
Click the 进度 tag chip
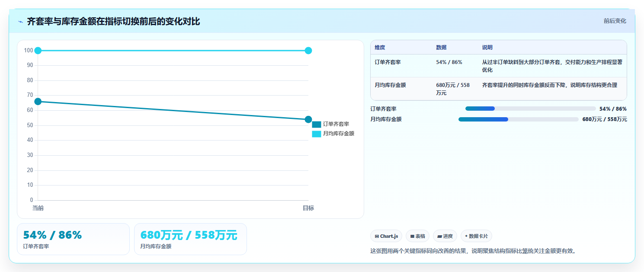coord(445,236)
